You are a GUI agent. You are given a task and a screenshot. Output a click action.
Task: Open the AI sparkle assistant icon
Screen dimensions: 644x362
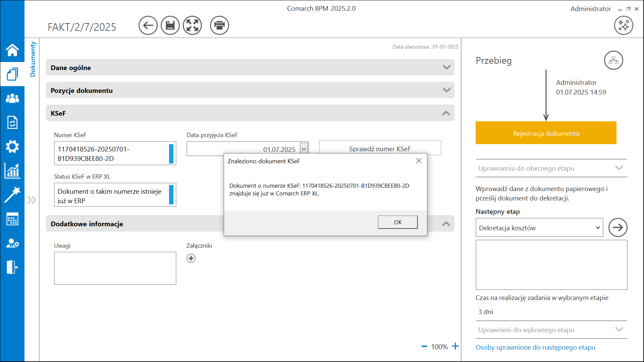coord(624,25)
